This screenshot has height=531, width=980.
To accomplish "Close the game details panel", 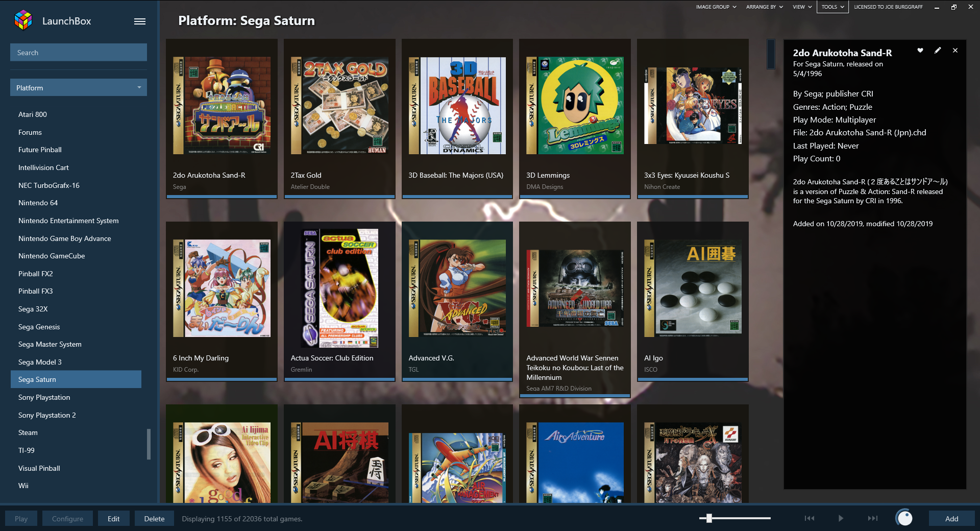I will tap(955, 50).
